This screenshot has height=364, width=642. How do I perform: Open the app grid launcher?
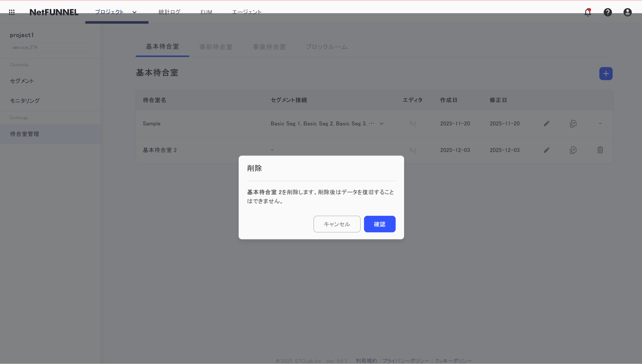11,12
